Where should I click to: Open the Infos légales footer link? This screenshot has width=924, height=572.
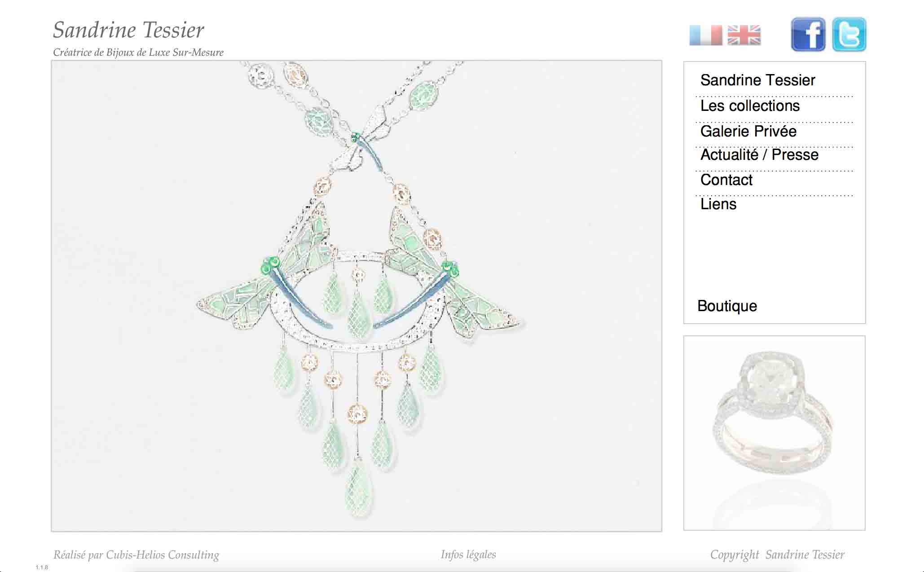pos(468,554)
